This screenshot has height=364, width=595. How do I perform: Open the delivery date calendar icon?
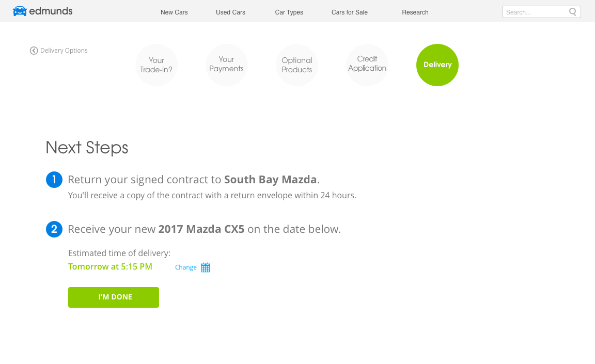(x=206, y=267)
